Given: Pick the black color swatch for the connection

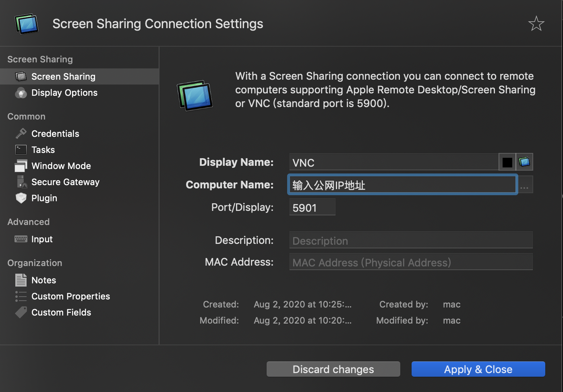Looking at the screenshot, I should pos(507,162).
